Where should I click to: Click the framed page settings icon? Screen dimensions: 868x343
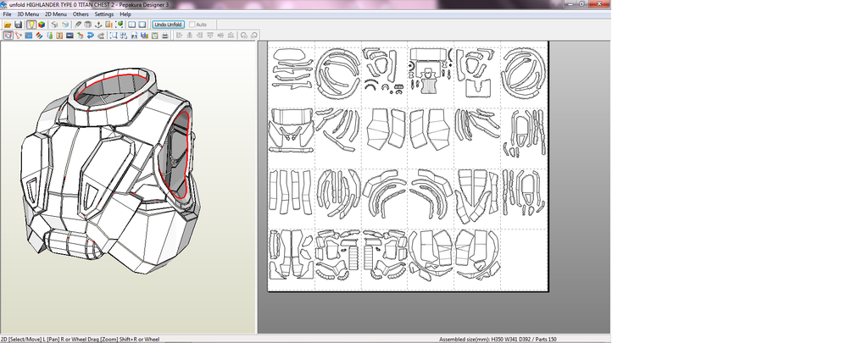[x=154, y=36]
